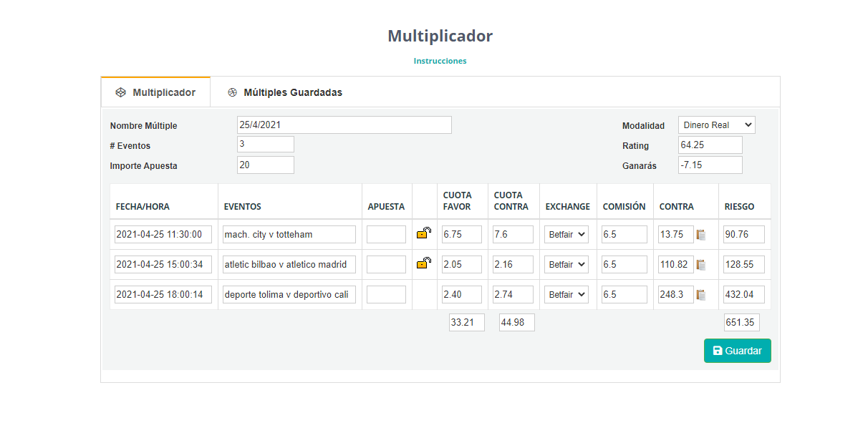Click the empty Apuesta field in mach. city row
Image resolution: width=868 pixels, height=423 pixels.
pos(386,235)
